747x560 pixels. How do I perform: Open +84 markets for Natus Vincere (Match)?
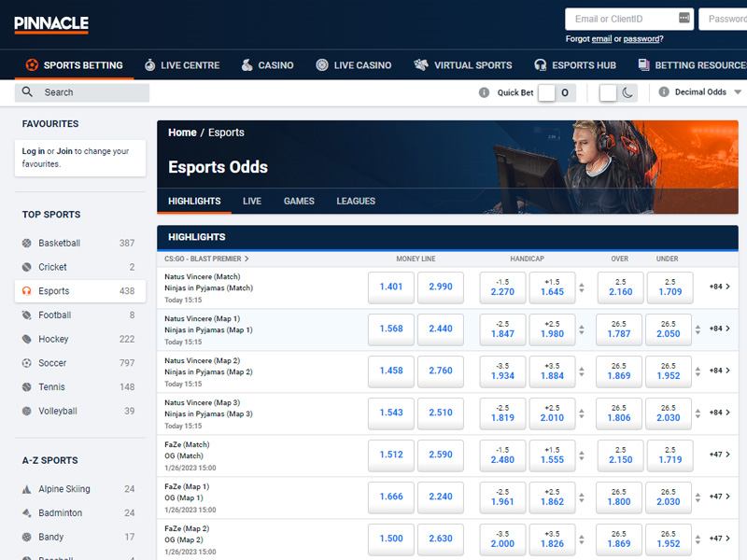tap(720, 287)
